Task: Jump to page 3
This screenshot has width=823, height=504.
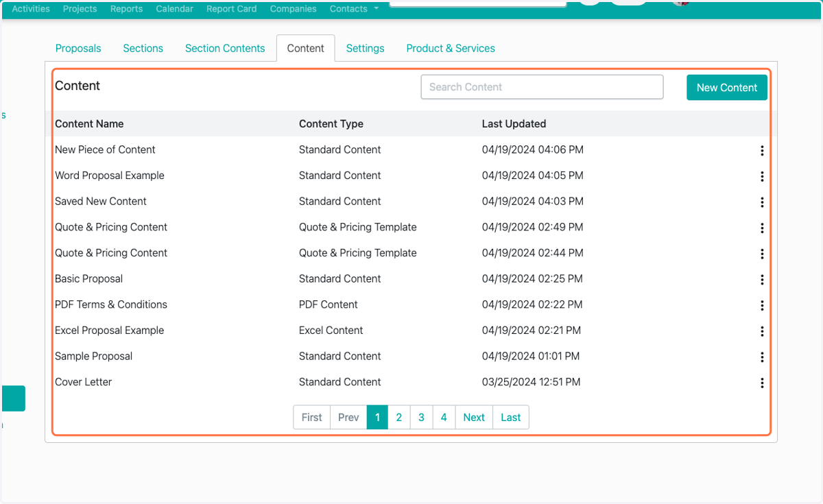Action: (421, 417)
